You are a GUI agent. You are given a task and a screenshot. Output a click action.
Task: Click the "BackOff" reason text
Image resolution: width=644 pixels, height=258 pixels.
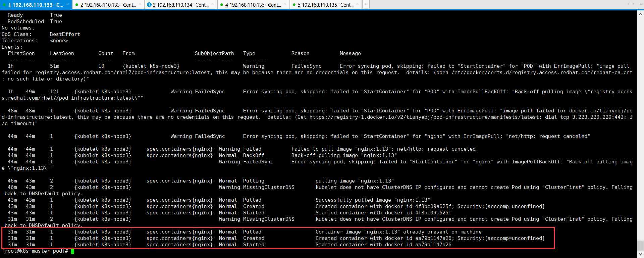(254, 155)
